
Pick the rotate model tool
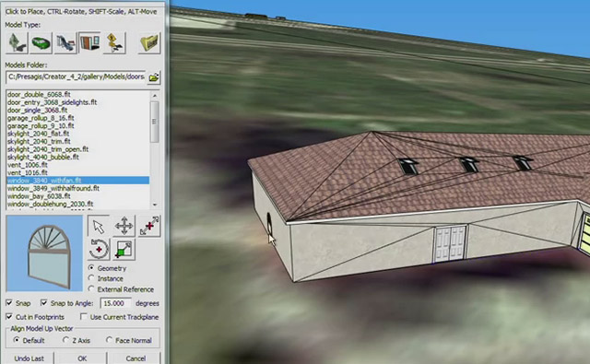pyautogui.click(x=99, y=250)
